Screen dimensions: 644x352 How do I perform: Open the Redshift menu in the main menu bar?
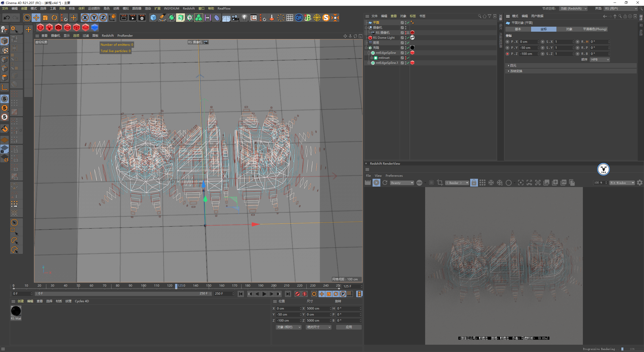click(189, 8)
